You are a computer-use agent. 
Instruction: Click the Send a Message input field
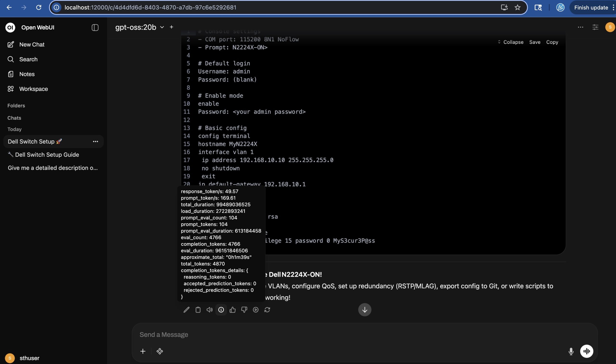click(344, 335)
